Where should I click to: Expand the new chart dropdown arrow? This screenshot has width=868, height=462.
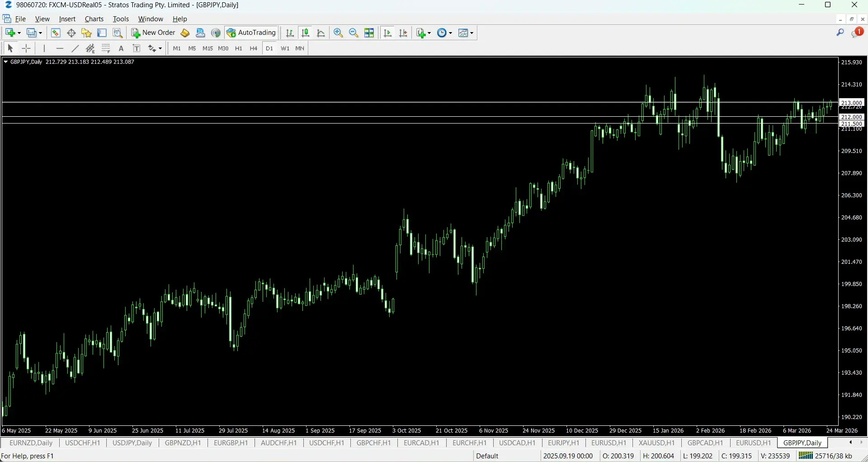[x=19, y=33]
